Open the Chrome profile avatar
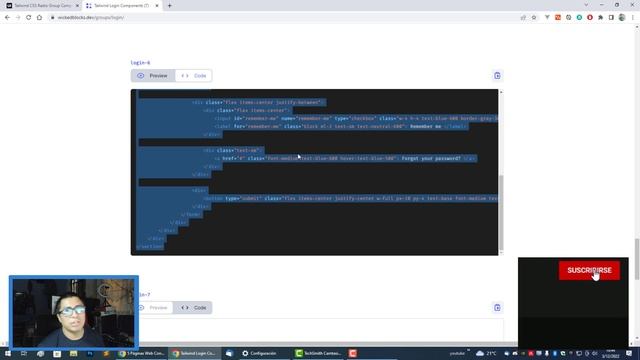This screenshot has width=640, height=360. [622, 18]
